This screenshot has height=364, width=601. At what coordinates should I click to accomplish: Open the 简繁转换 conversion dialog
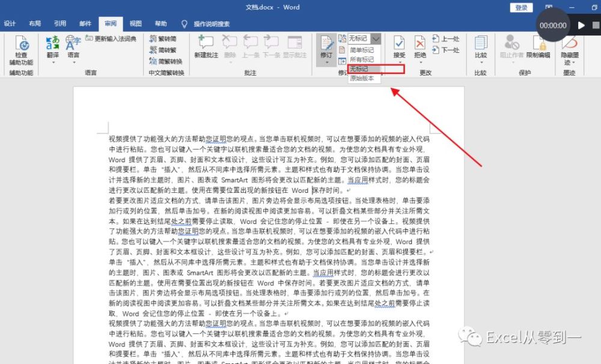[166, 61]
